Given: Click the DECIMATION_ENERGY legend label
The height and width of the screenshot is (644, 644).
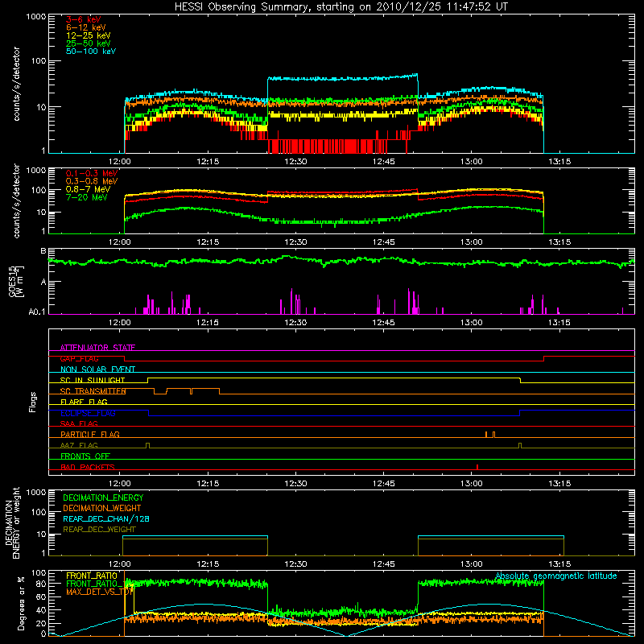Looking at the screenshot, I should coord(103,497).
